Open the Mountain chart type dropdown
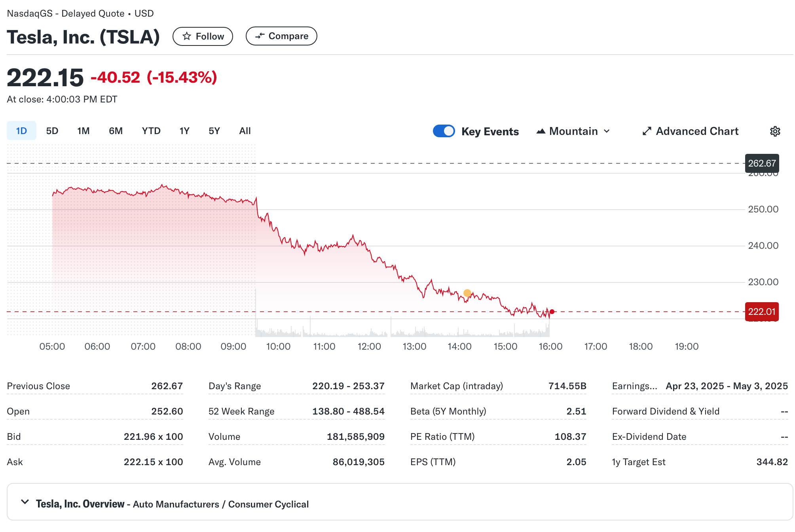795x532 pixels. point(573,131)
